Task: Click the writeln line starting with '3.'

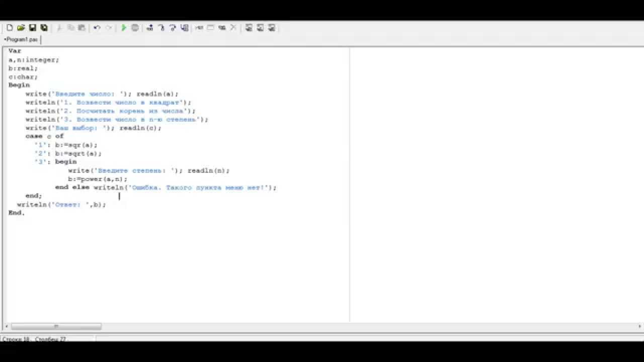Action: 117,120
